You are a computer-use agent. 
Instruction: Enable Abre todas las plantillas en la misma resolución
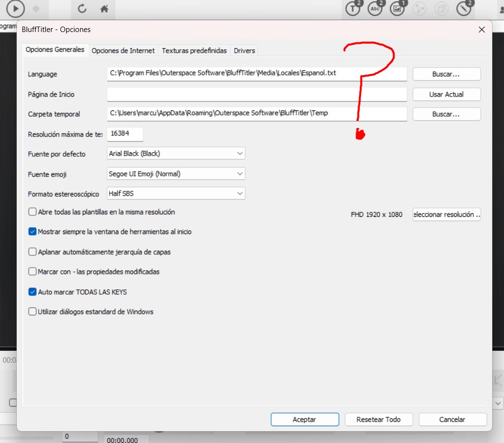tap(32, 212)
